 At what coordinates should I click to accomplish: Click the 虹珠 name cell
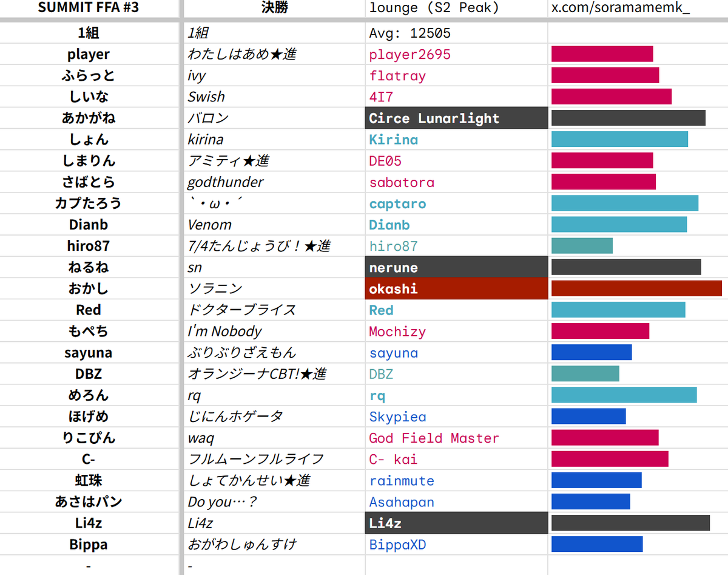pos(89,480)
